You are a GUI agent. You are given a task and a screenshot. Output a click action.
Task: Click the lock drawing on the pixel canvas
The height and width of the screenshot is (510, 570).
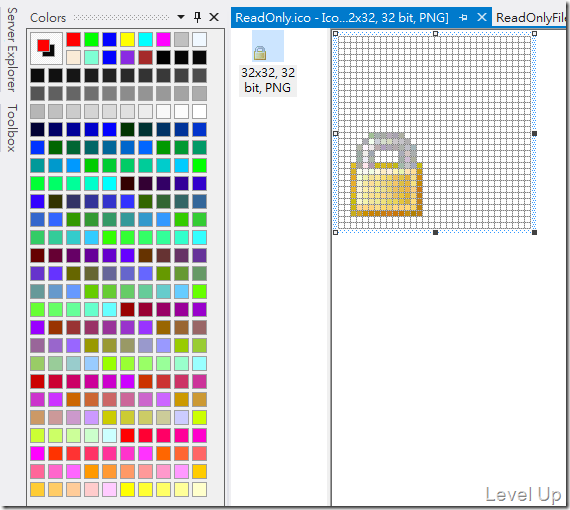point(386,175)
